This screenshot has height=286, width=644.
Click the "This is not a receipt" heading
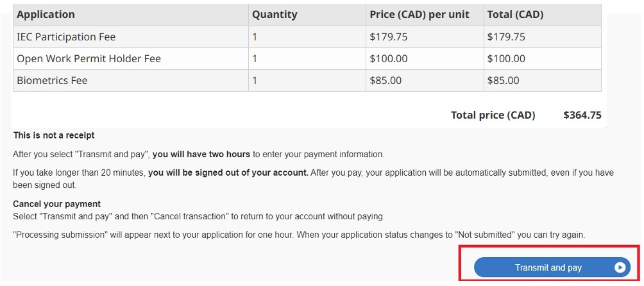pos(54,135)
